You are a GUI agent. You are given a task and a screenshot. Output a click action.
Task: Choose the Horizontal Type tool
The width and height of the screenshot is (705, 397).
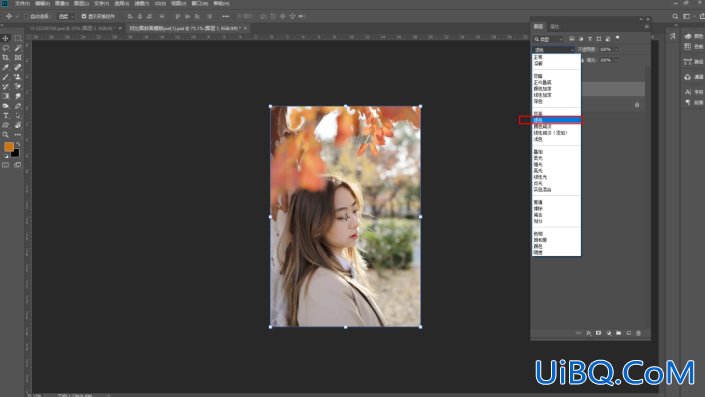6,116
